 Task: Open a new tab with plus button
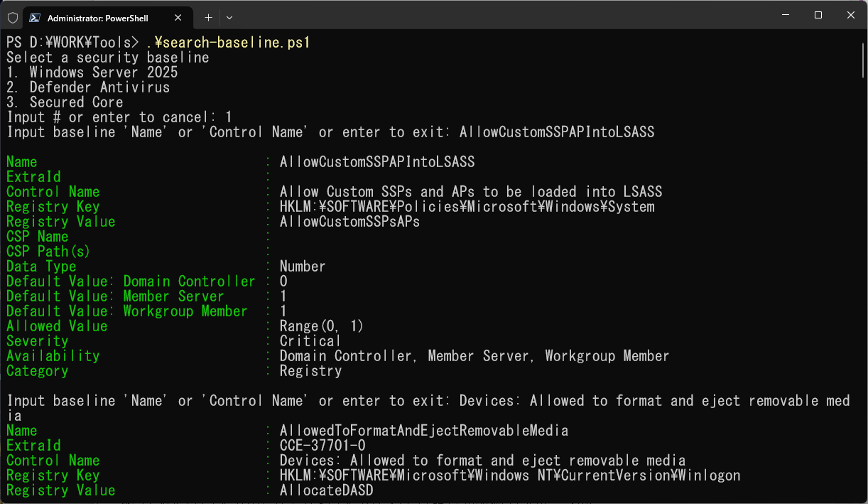tap(208, 17)
